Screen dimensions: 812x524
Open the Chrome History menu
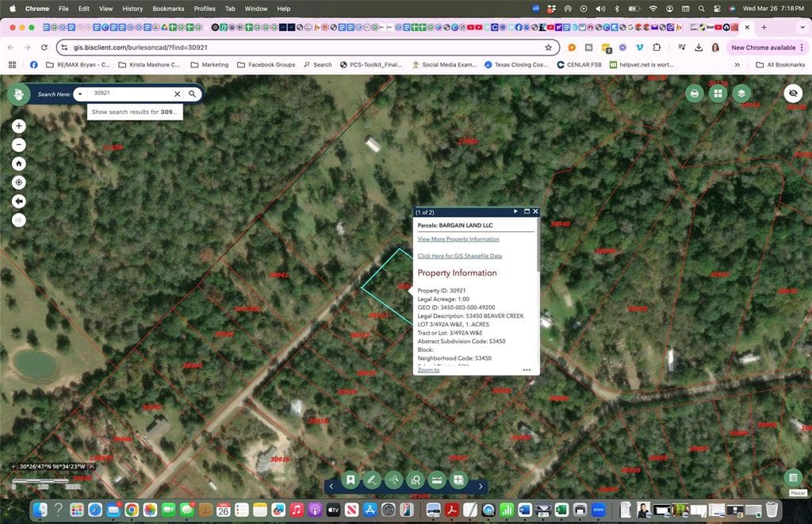(x=132, y=9)
